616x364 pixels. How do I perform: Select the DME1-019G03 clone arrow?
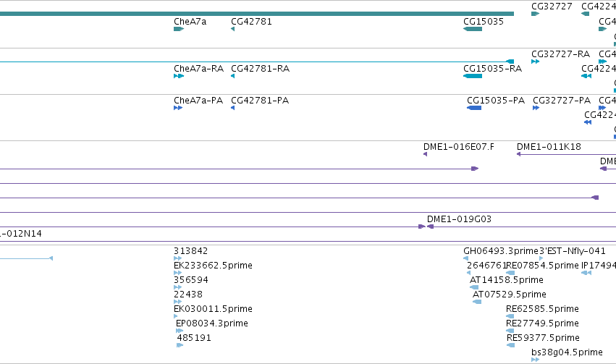click(430, 227)
